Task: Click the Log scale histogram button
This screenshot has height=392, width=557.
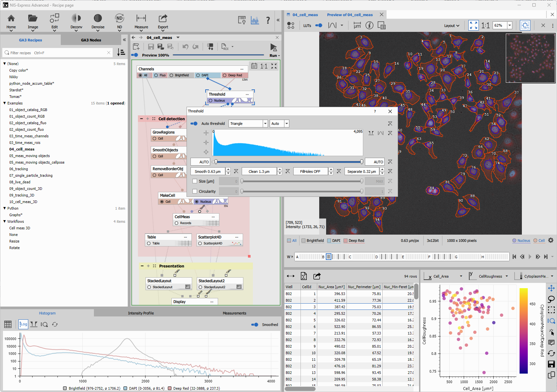Action: pos(23,324)
